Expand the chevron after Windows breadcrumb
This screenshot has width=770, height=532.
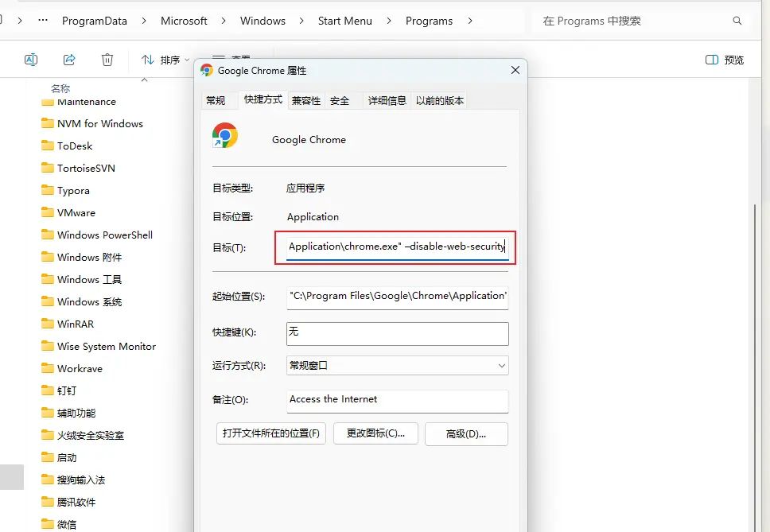click(301, 21)
